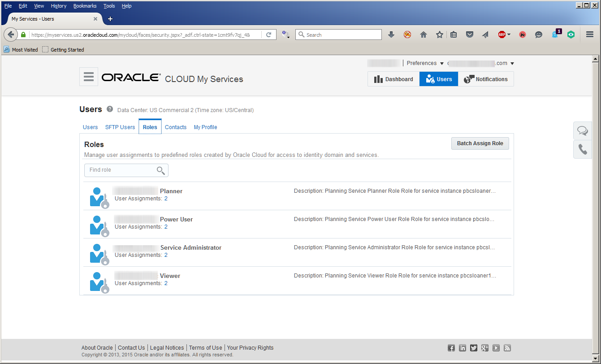Click the Planner role icon
Viewport: 601px width, 364px height.
coord(99,198)
